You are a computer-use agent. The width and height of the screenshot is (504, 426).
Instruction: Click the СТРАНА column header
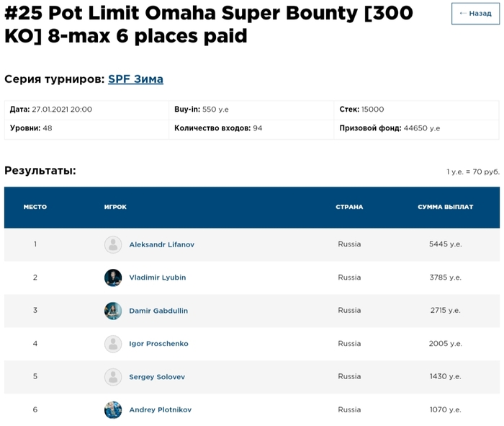coord(349,207)
